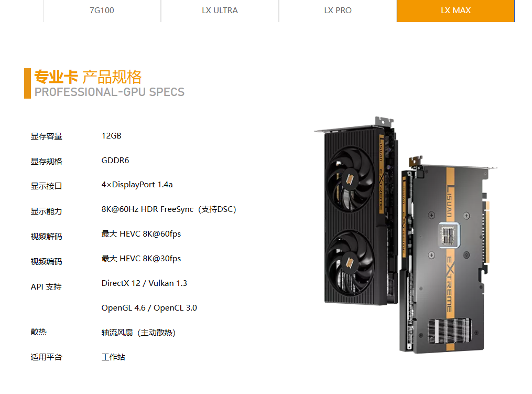This screenshot has height=394, width=532.
Task: Click the dual-fan graphics card front image
Action: pos(355,211)
